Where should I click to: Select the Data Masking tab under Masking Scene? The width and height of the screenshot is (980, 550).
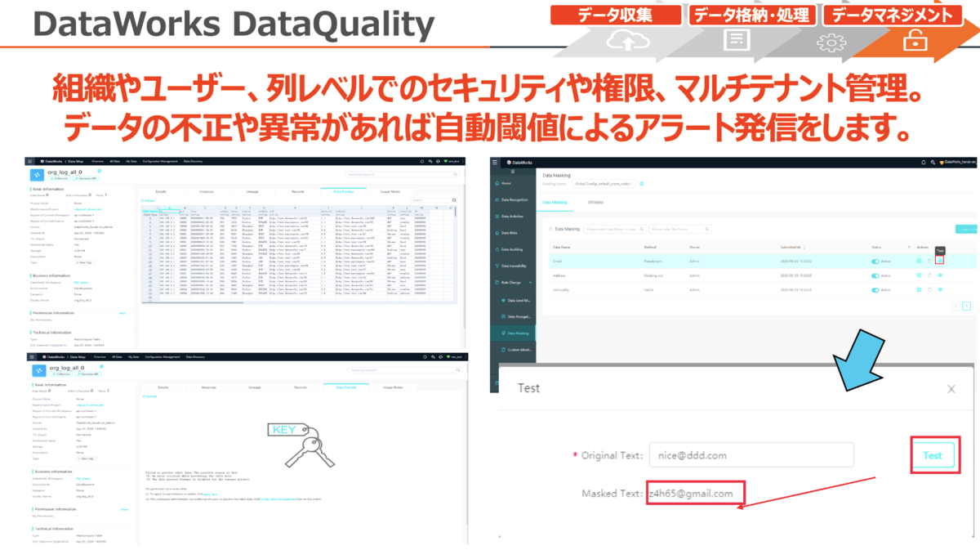point(555,203)
